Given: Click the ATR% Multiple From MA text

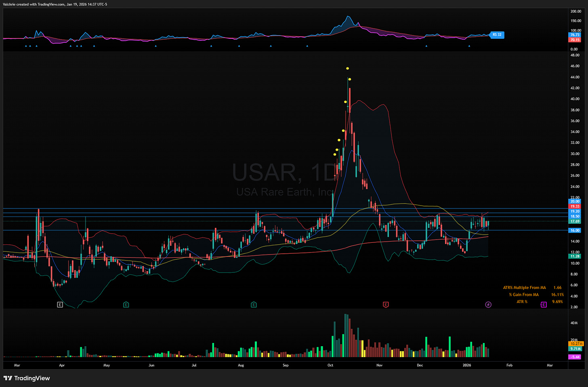Looking at the screenshot, I should coord(524,288).
